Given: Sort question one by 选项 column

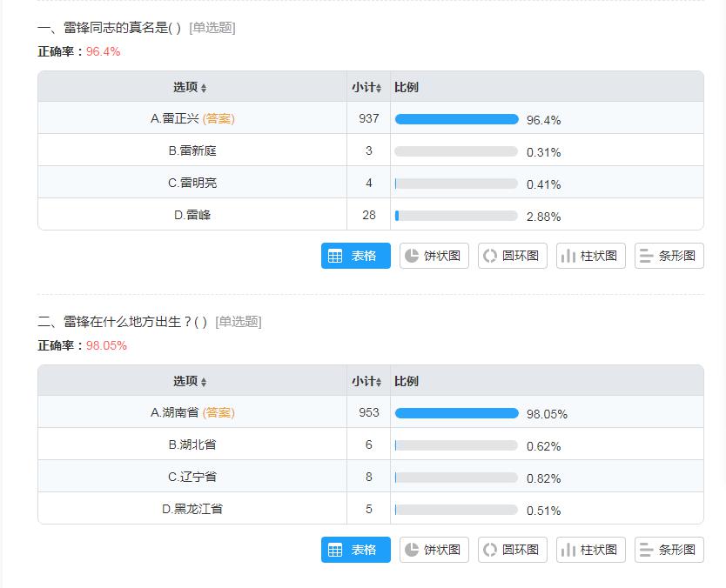Looking at the screenshot, I should click(191, 87).
